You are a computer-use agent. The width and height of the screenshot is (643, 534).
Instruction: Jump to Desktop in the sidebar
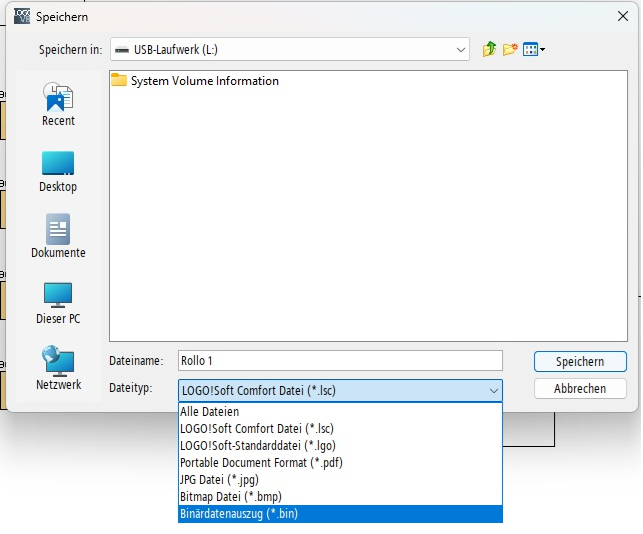point(58,172)
